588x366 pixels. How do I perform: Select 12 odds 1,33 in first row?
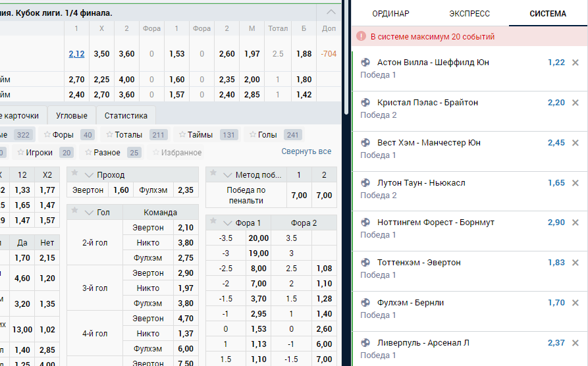pos(22,190)
